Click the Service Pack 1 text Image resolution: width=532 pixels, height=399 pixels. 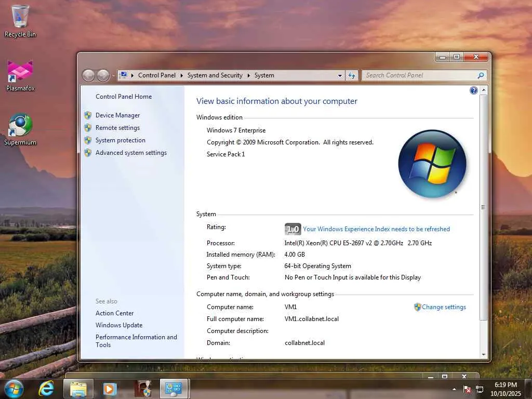(225, 154)
